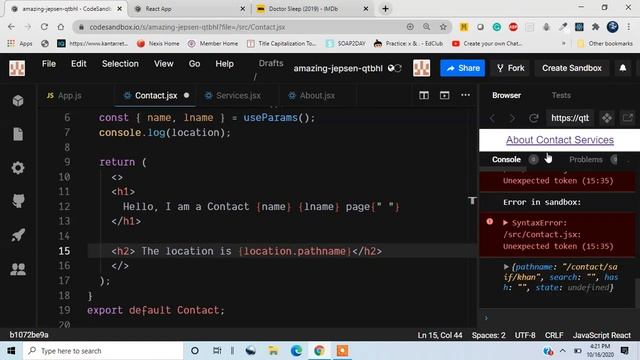This screenshot has height=360, width=640.
Task: Select the Browser panel tab
Action: (506, 95)
